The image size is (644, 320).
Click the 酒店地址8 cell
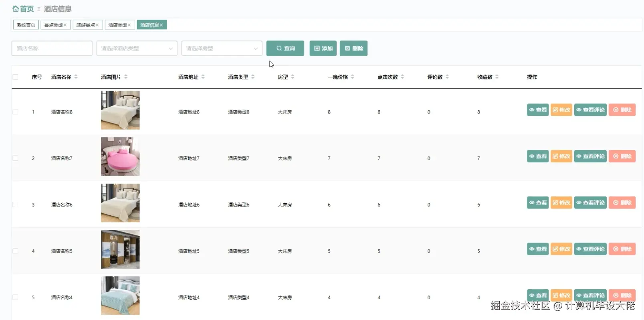(189, 112)
